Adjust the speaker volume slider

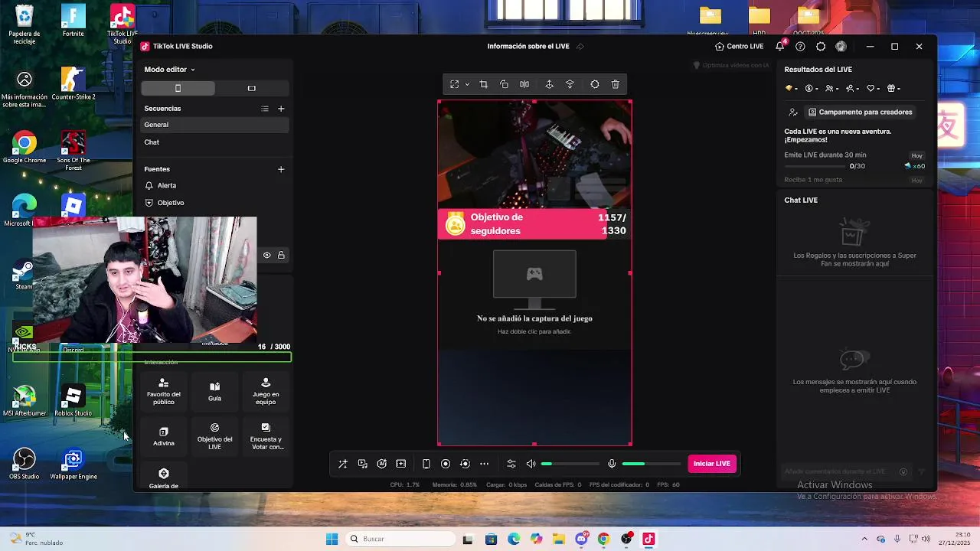570,464
